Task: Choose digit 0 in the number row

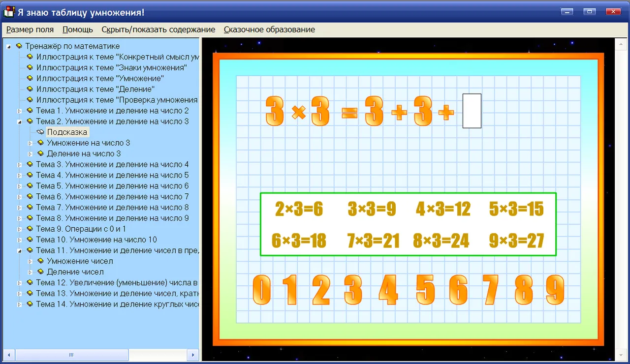Action: pos(261,290)
